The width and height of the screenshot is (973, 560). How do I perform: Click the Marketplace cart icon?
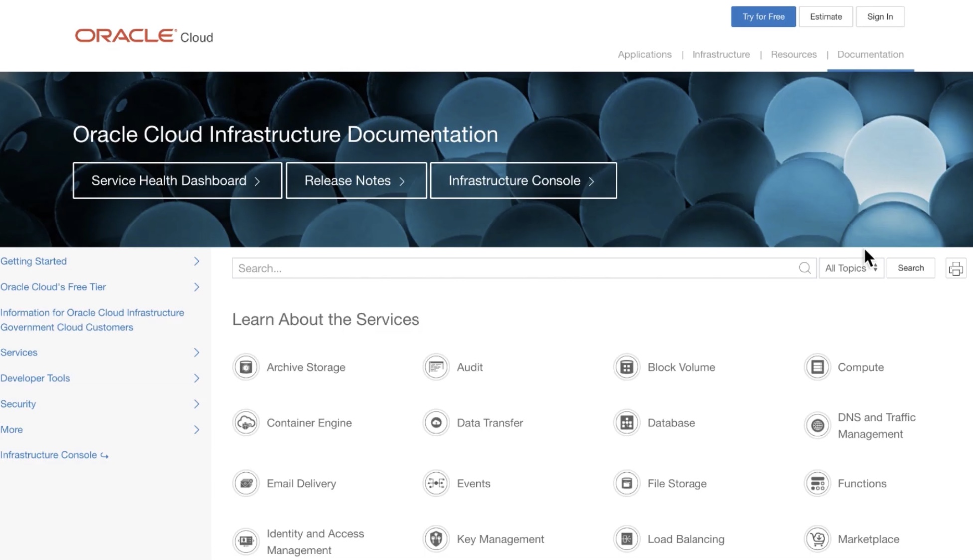[x=817, y=539]
